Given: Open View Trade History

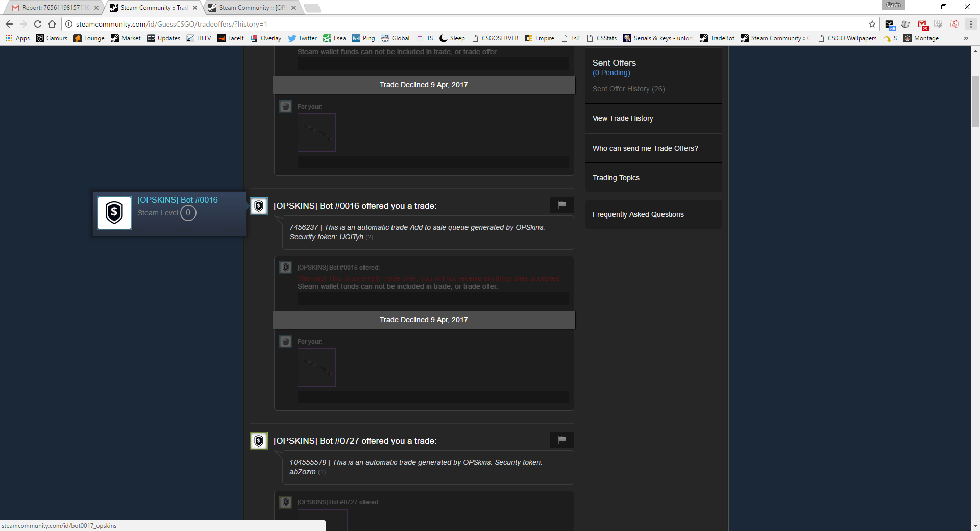Looking at the screenshot, I should (x=623, y=118).
